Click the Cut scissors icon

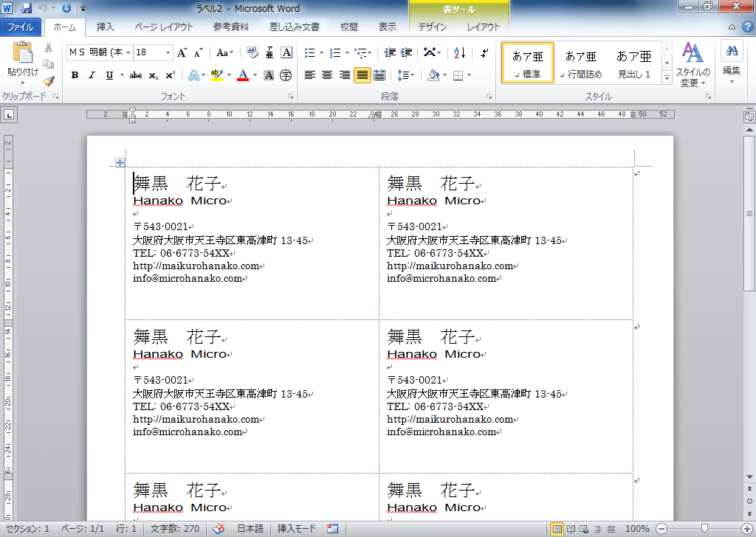49,47
